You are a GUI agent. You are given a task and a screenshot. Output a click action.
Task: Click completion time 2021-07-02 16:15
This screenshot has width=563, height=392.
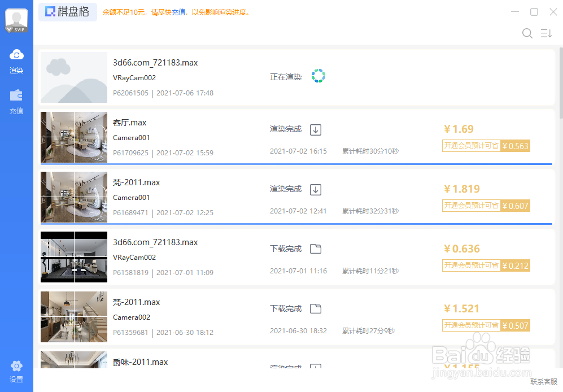[298, 151]
